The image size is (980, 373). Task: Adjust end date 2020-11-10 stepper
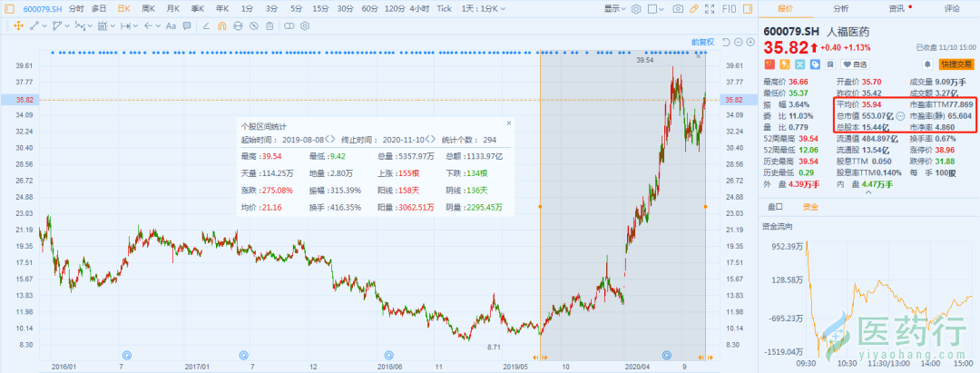coord(430,139)
